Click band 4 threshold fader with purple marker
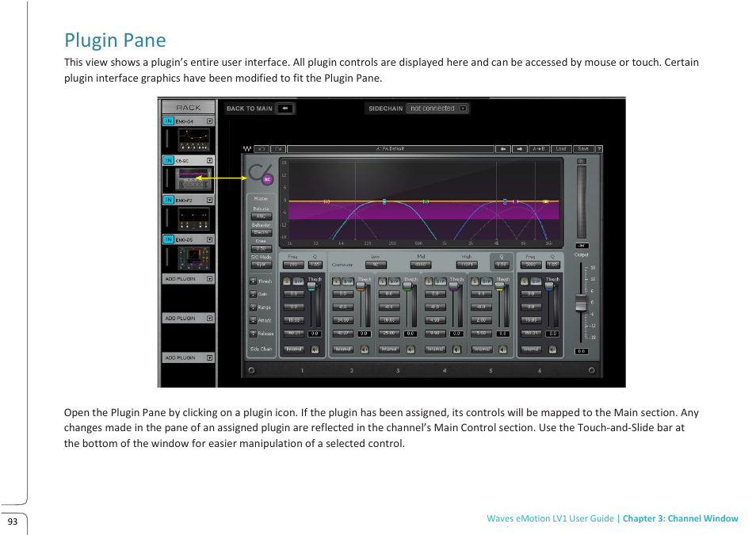Screen dimensions: 756x535 (453, 287)
